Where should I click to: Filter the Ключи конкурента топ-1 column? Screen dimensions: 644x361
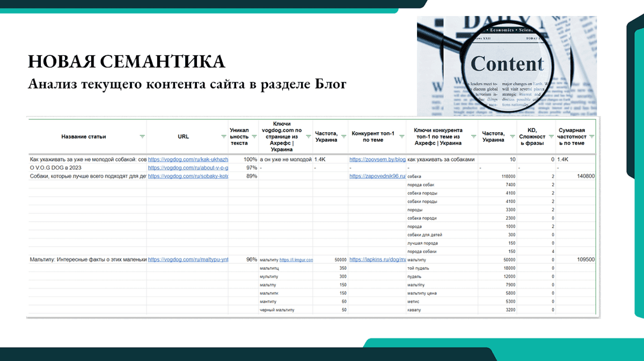pos(474,136)
